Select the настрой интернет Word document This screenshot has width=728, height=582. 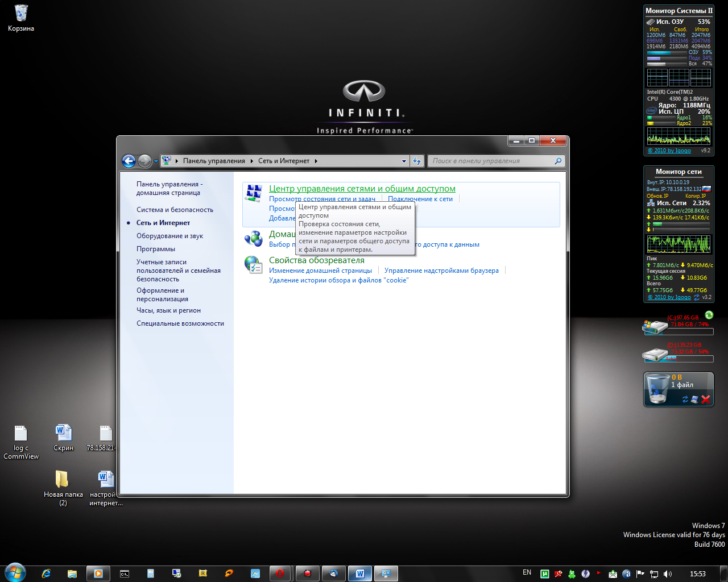pyautogui.click(x=106, y=488)
